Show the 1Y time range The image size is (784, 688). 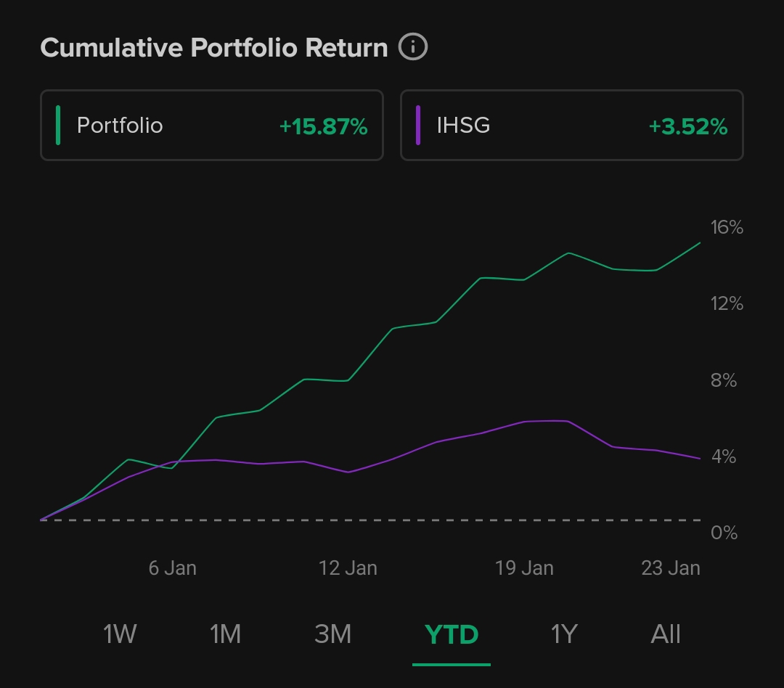point(563,634)
